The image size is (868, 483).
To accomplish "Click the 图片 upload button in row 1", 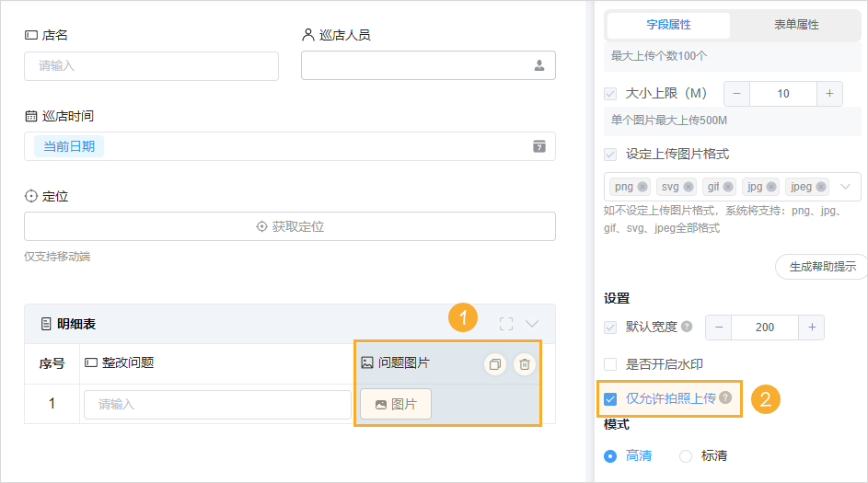I will (x=396, y=405).
